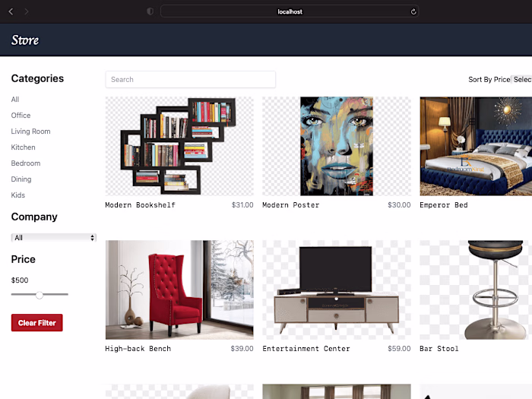Image resolution: width=532 pixels, height=399 pixels.
Task: Click the Emperor Bed title
Action: click(x=443, y=205)
